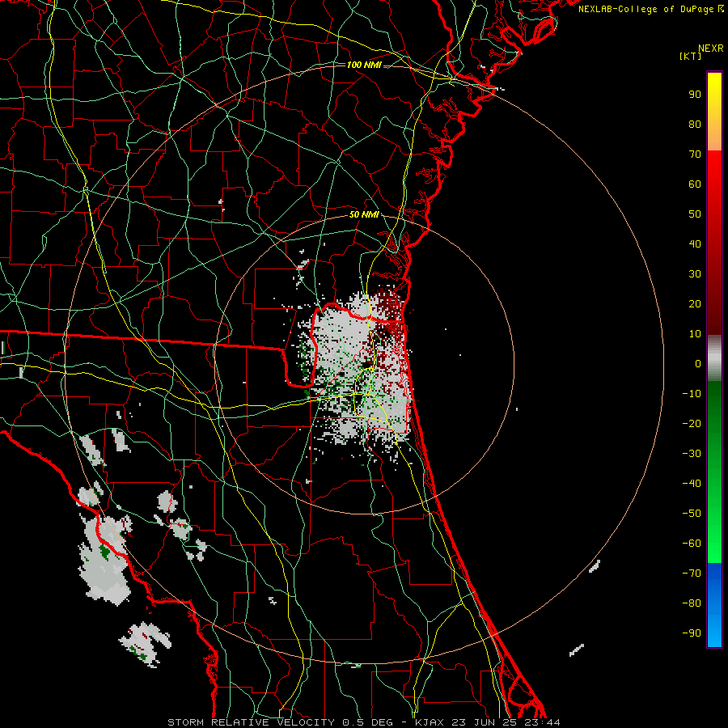The image size is (728, 728).
Task: Click the 0 knot scale label
Action: [x=698, y=363]
